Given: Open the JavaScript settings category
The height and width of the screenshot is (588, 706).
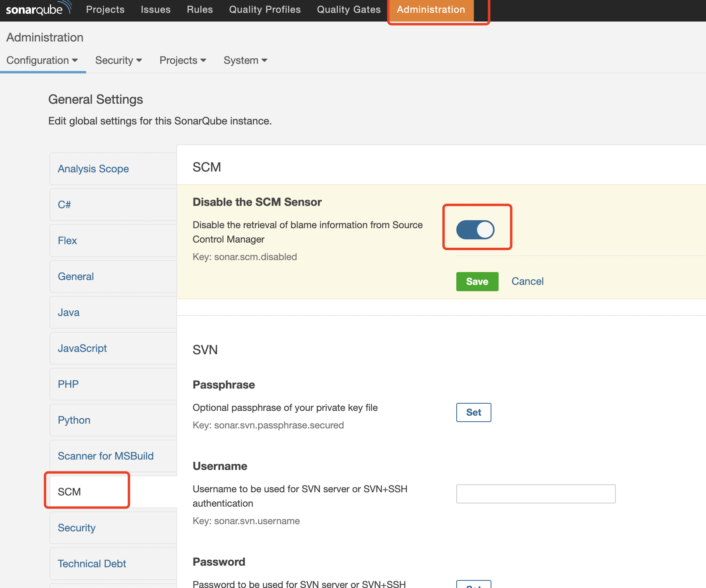Looking at the screenshot, I should click(113, 348).
